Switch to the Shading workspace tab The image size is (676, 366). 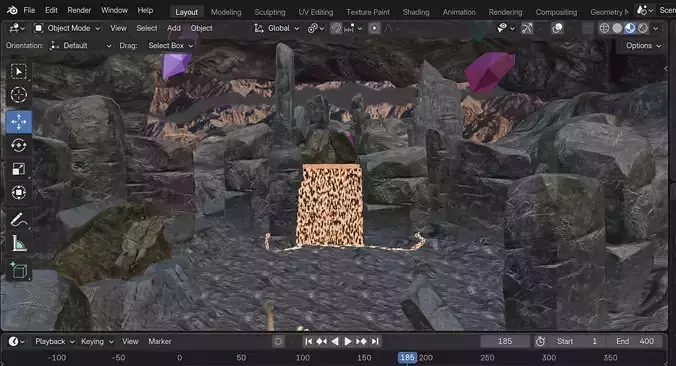(416, 12)
